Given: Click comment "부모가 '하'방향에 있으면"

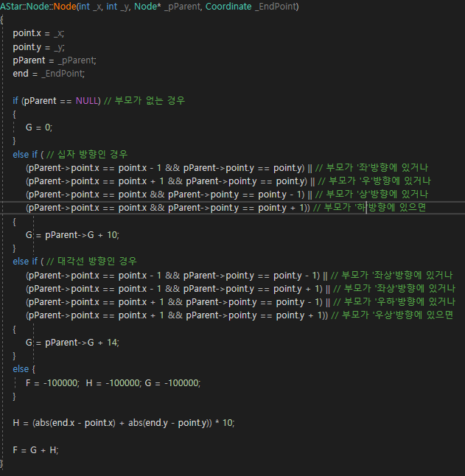Looking at the screenshot, I should pyautogui.click(x=375, y=208).
